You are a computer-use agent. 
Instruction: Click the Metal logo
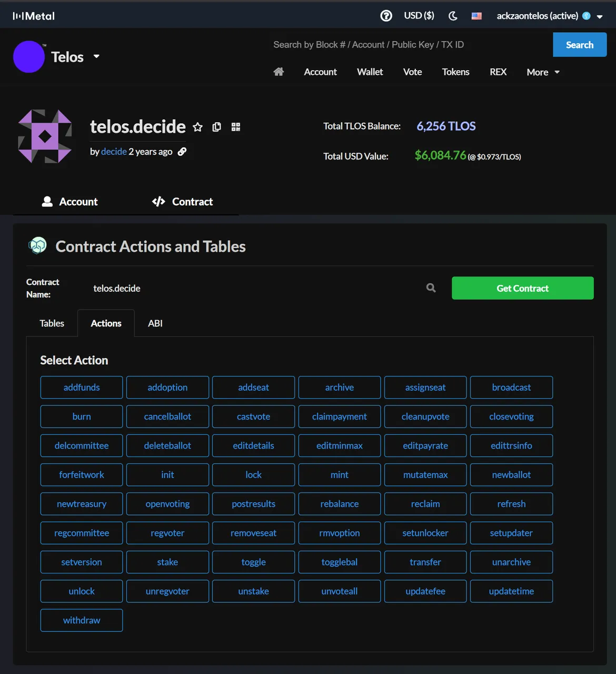34,16
